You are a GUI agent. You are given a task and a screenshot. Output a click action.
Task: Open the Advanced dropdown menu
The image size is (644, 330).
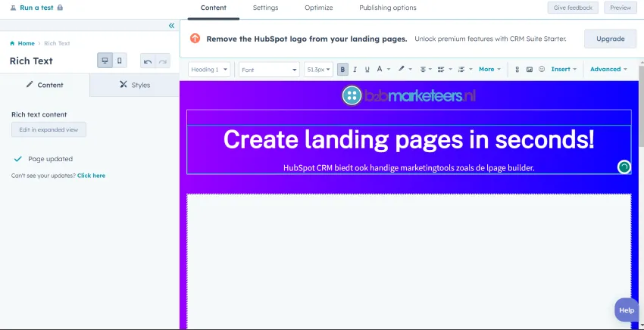coord(608,70)
